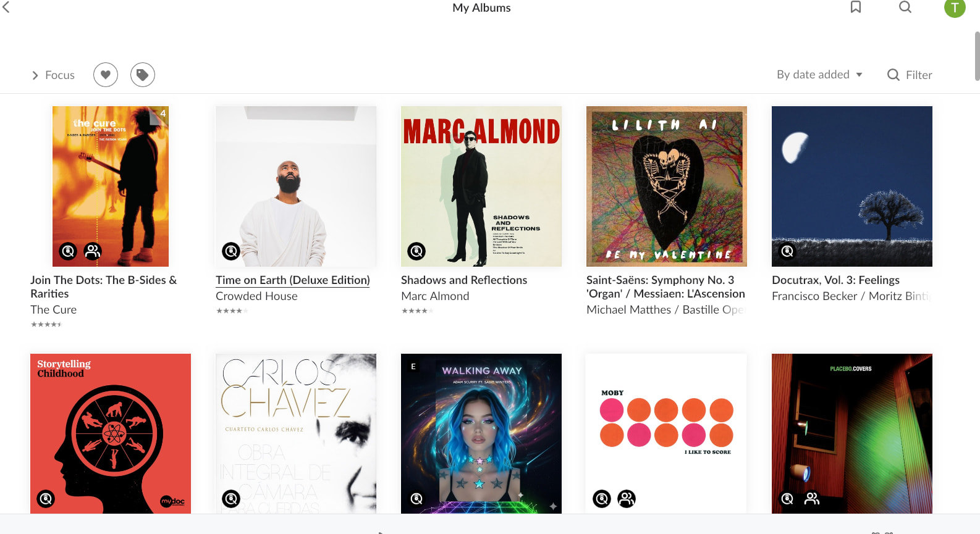Click the vertical scrollbar thumb
This screenshot has height=534, width=980.
coord(977,56)
